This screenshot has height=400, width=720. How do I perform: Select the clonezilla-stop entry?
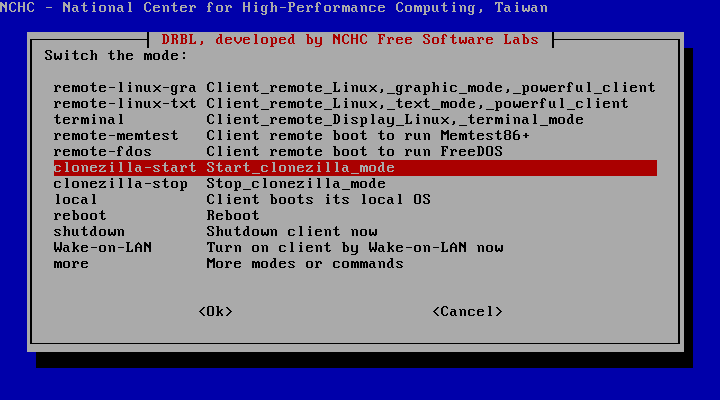coord(355,184)
